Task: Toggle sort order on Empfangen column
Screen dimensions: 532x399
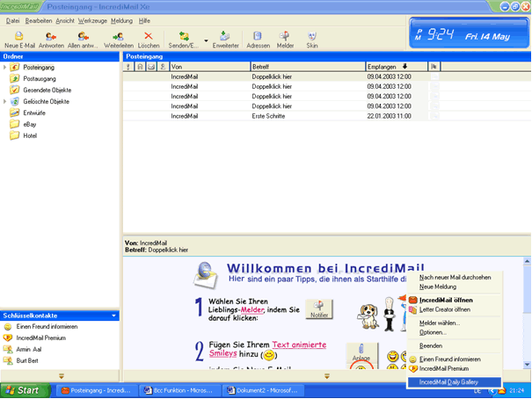Action: pos(397,67)
